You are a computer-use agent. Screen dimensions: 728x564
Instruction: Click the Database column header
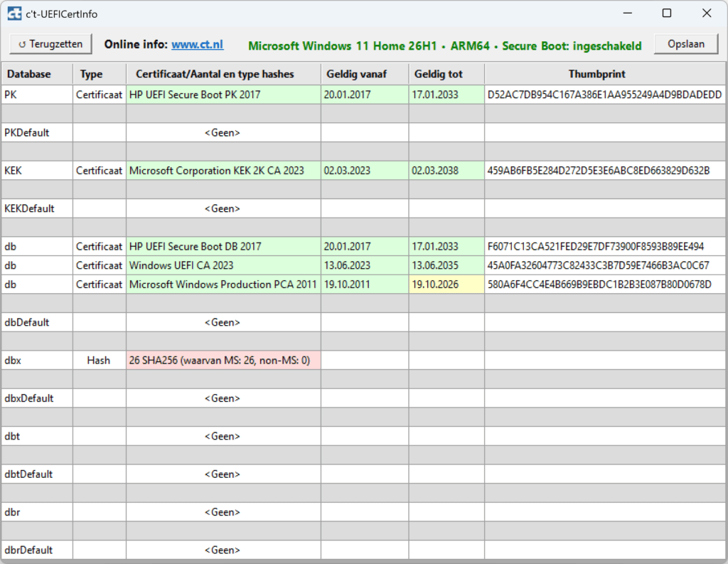[x=37, y=74]
